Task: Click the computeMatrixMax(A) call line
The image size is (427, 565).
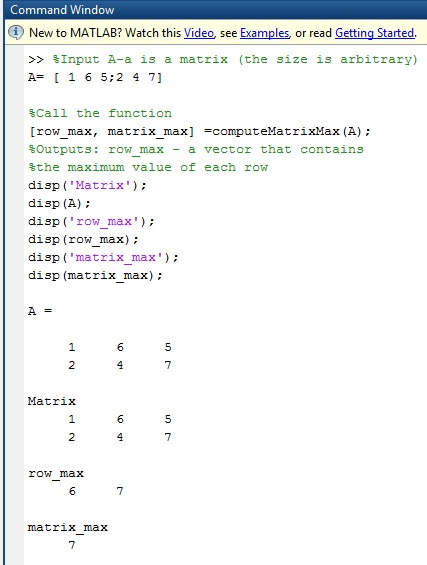Action: click(x=199, y=131)
